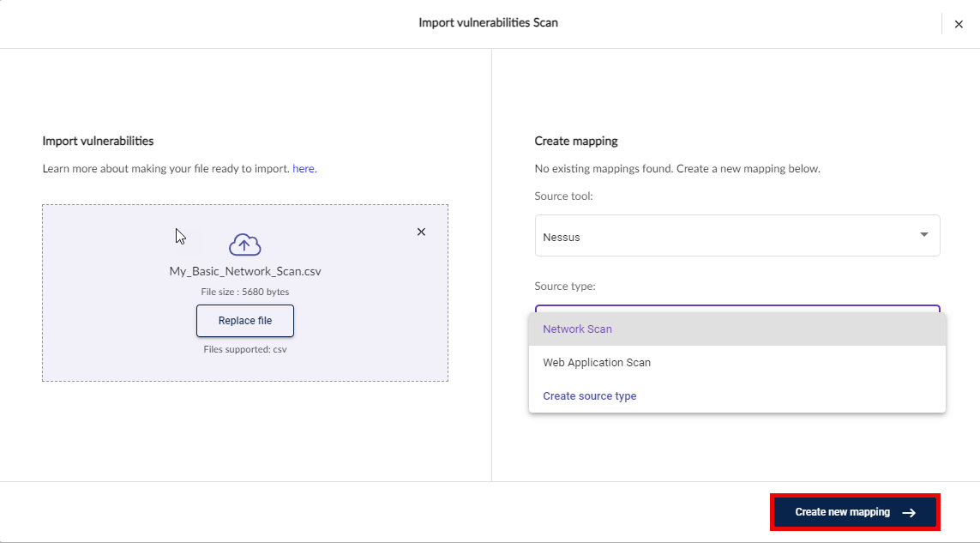Click the Create new mapping button

855,512
